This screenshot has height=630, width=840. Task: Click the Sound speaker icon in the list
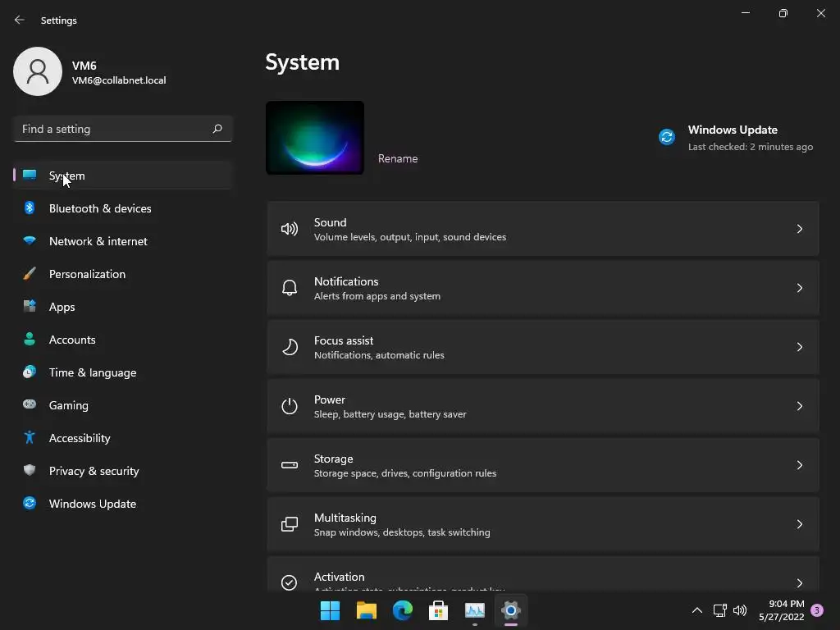point(290,229)
